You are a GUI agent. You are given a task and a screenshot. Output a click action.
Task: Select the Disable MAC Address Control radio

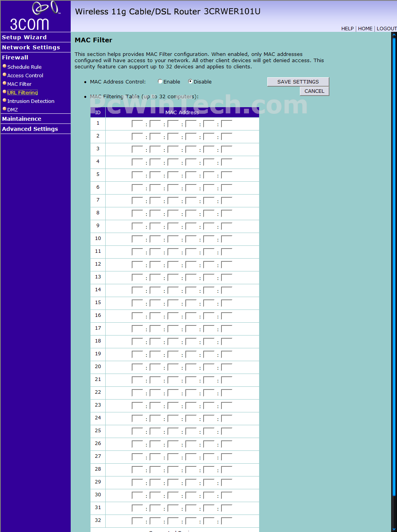tap(190, 82)
